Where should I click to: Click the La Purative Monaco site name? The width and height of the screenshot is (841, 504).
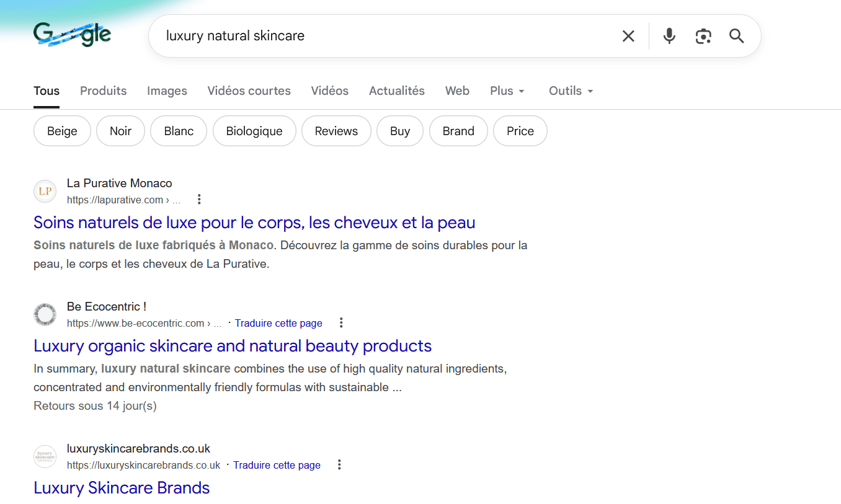pyautogui.click(x=120, y=183)
